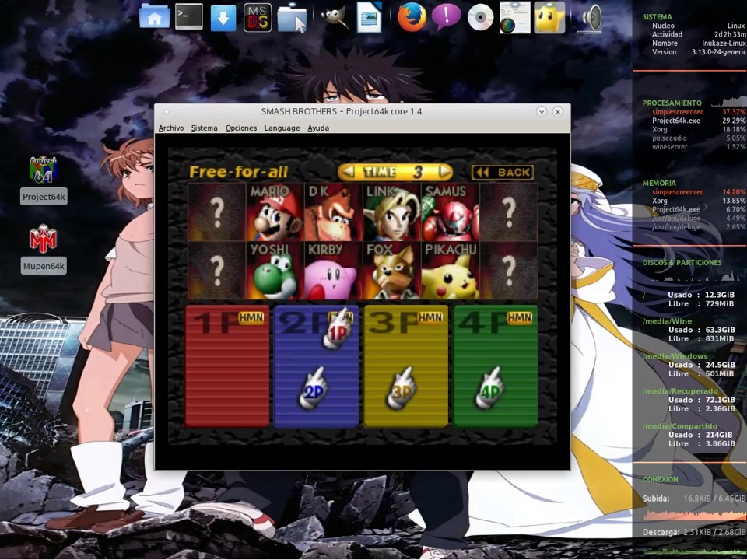The width and height of the screenshot is (747, 560).
Task: Open the Project64 desktop shortcut icon
Action: [44, 170]
